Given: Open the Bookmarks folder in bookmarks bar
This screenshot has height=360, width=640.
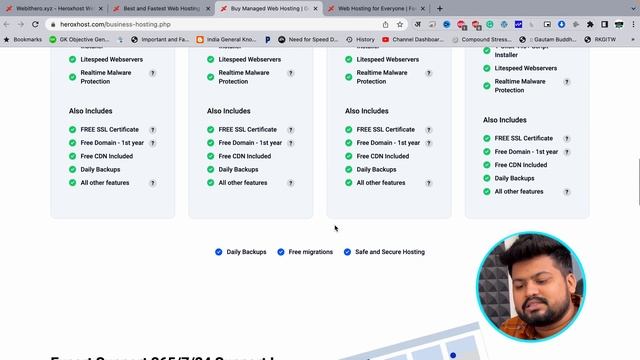Looking at the screenshot, I should pos(23,40).
